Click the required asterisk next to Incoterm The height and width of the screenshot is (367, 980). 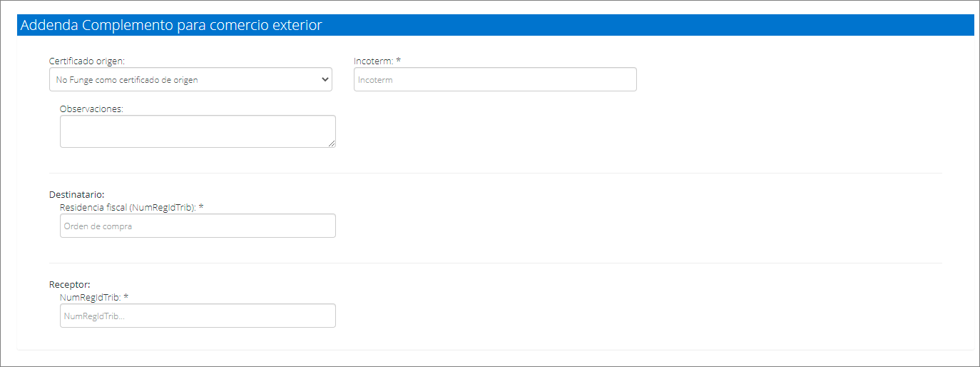(x=398, y=62)
